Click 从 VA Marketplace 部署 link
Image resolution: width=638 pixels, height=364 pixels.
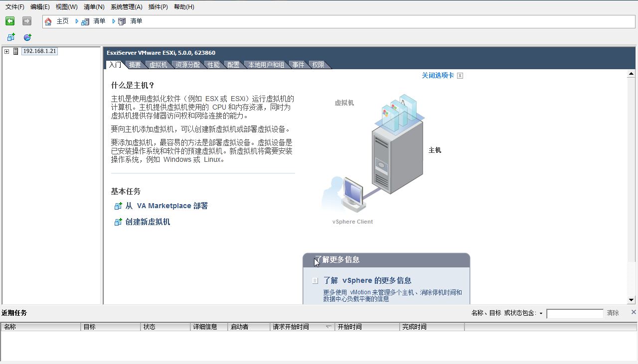(x=166, y=206)
